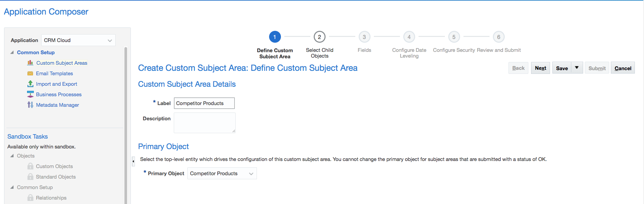Collapse the left navigation pane splitter
The height and width of the screenshot is (204, 644).
click(x=133, y=161)
